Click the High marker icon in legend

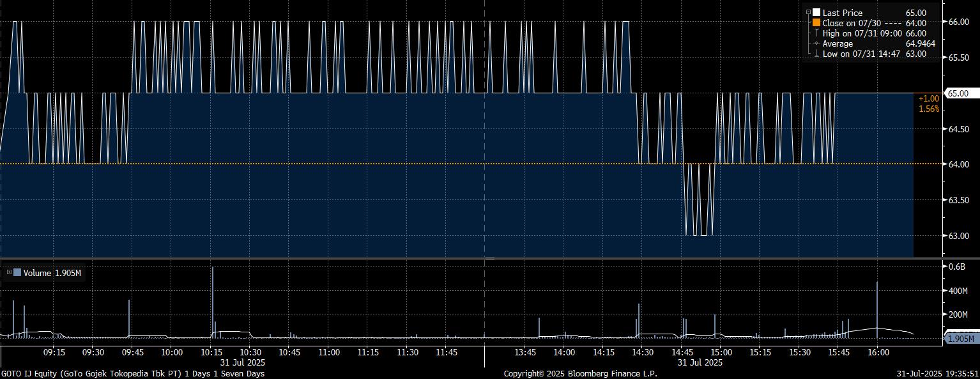[x=816, y=33]
